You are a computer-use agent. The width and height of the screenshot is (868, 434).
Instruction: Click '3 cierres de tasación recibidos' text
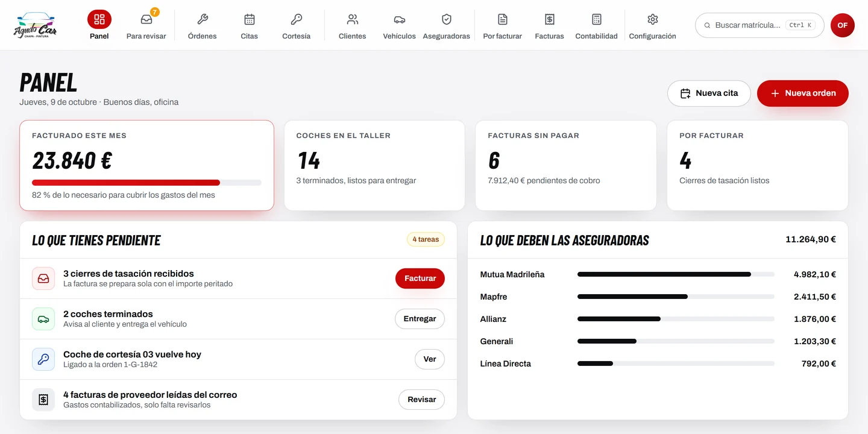[x=128, y=274]
